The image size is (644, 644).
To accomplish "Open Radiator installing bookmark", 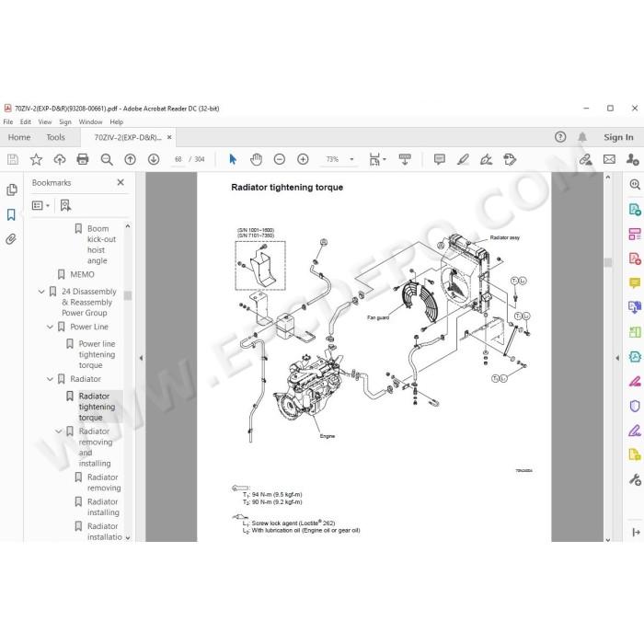I will click(103, 507).
